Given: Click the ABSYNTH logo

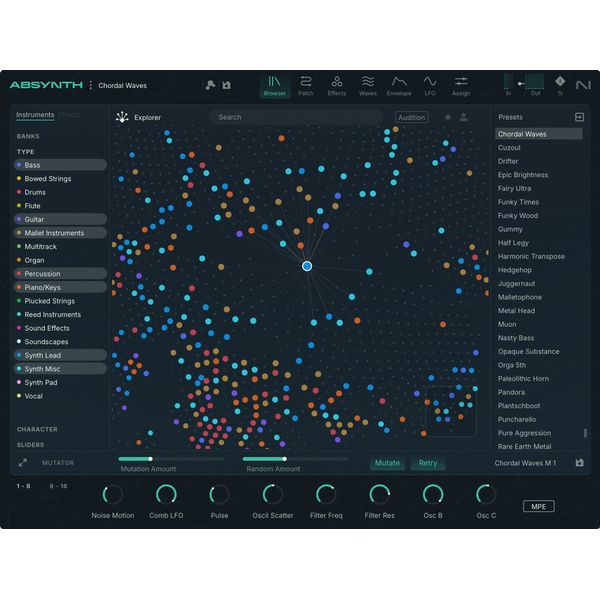Looking at the screenshot, I should (46, 85).
